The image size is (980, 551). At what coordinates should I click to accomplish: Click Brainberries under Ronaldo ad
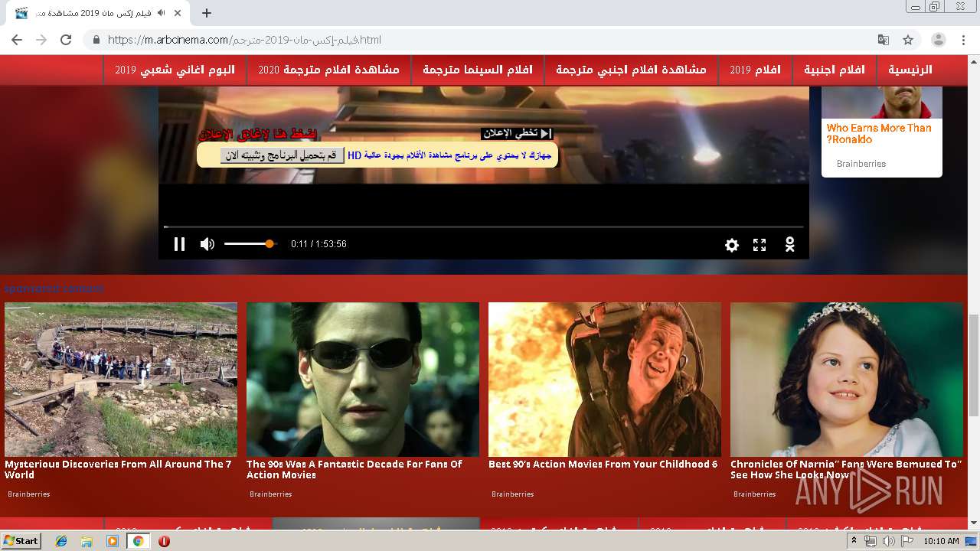861,164
